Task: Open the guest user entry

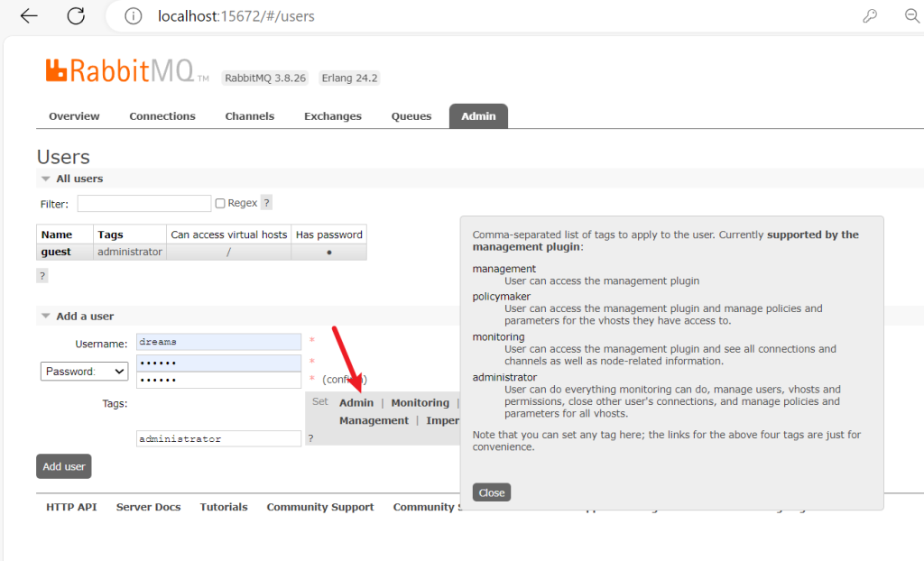Action: [56, 253]
